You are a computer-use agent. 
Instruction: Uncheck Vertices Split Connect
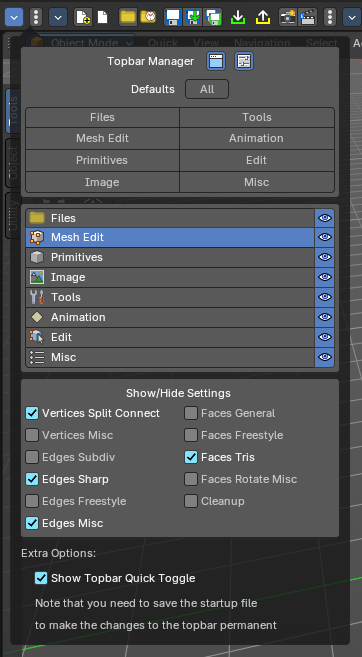[x=32, y=413]
